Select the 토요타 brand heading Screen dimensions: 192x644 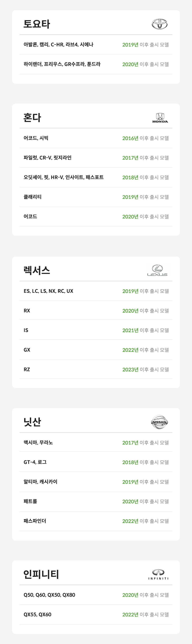coord(37,24)
